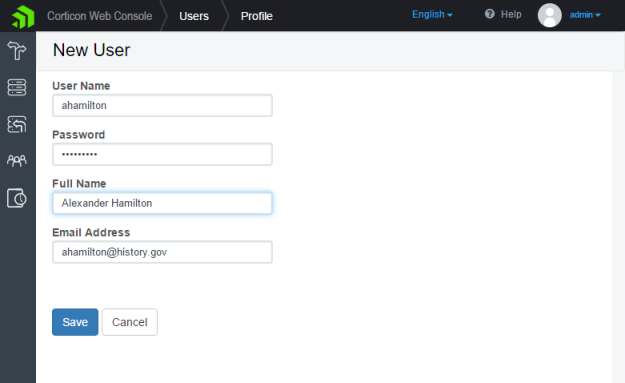
Task: Click Corticon Web Console title
Action: [100, 16]
